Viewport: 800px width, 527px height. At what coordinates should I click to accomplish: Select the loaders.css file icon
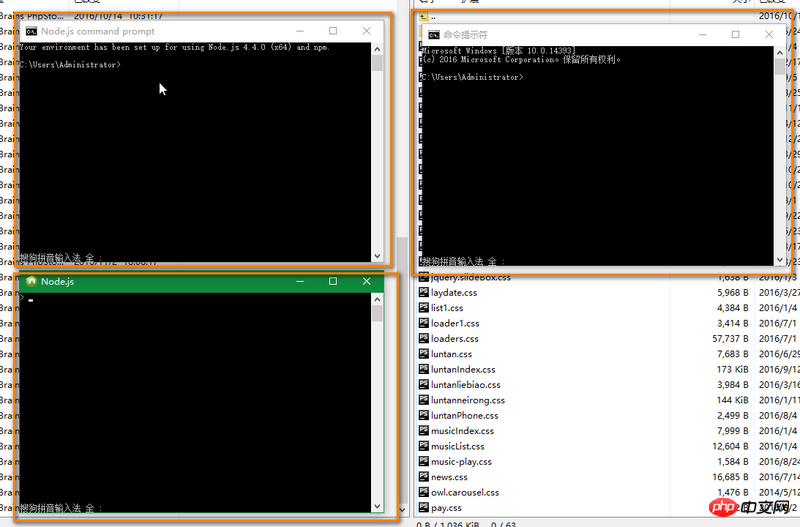[423, 338]
